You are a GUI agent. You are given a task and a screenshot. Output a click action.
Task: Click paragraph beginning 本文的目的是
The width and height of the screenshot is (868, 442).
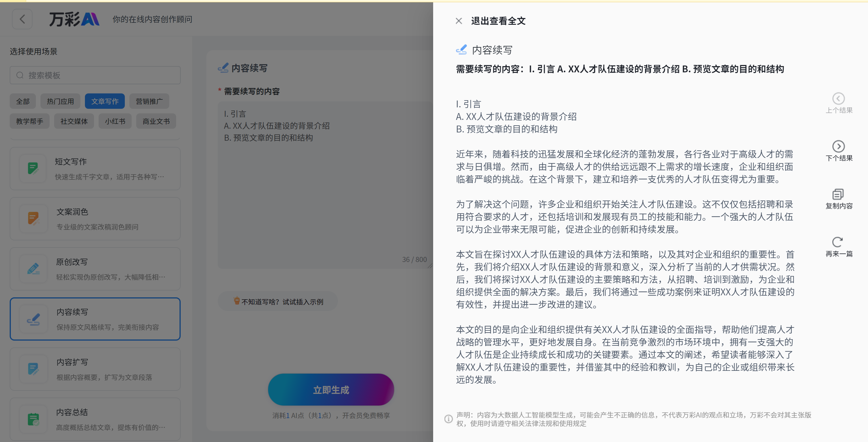[625, 355]
